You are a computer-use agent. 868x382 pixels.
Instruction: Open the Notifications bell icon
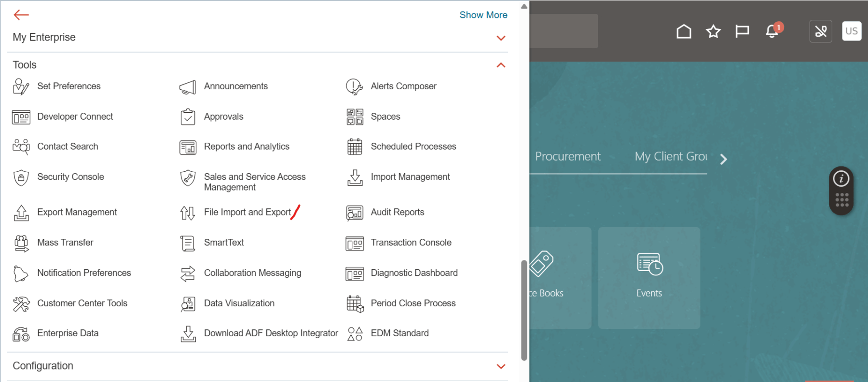[772, 32]
